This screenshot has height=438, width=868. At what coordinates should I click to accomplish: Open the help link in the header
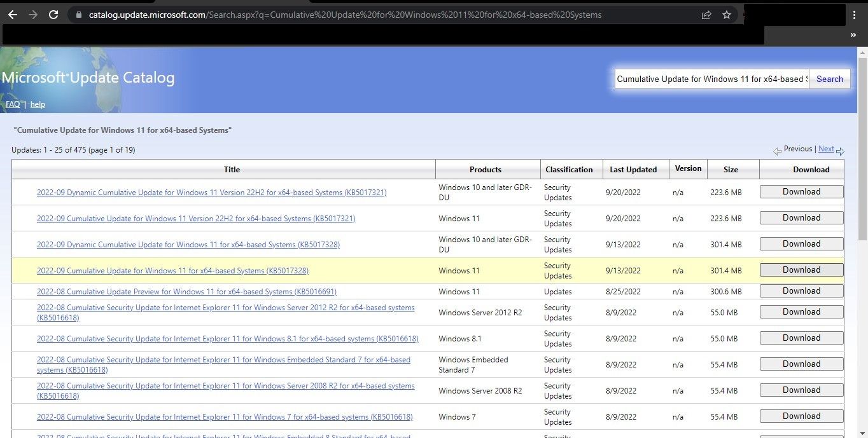click(38, 104)
